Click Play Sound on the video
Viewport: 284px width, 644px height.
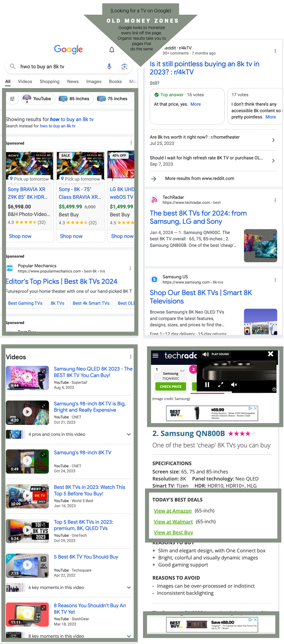pos(216,354)
